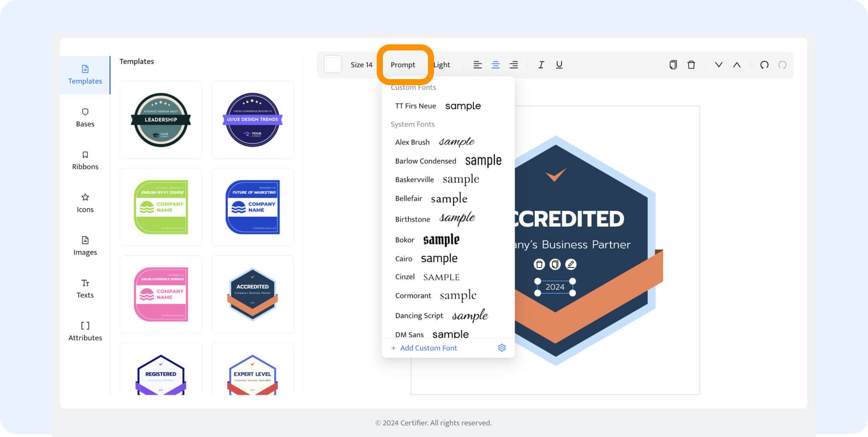Switch to the Templates tab
Screen dimensions: 868x437
85,75
